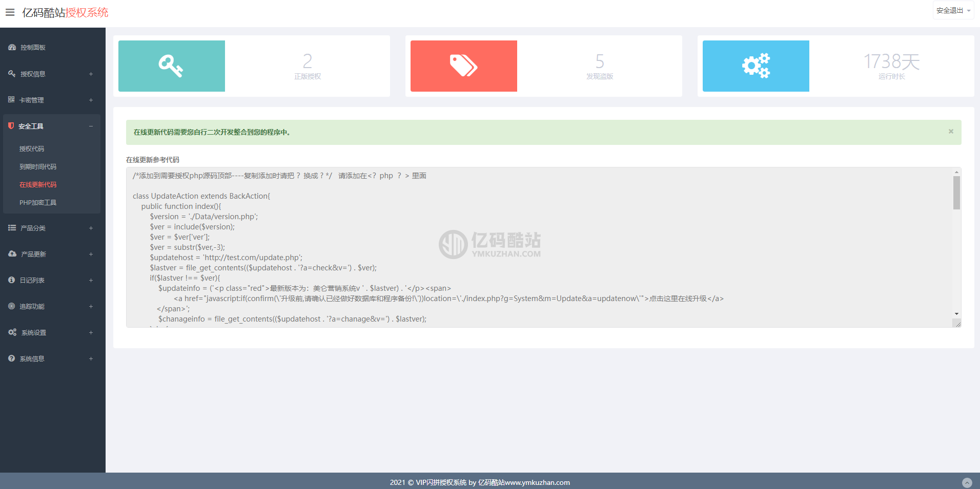Image resolution: width=980 pixels, height=489 pixels.
Task: Open the 安全退出 dropdown
Action: [953, 10]
